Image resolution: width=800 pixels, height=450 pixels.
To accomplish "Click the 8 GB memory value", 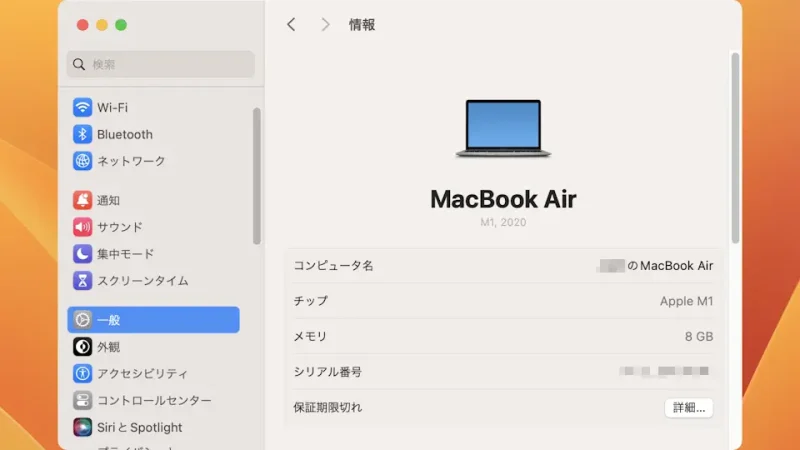I will click(x=699, y=336).
